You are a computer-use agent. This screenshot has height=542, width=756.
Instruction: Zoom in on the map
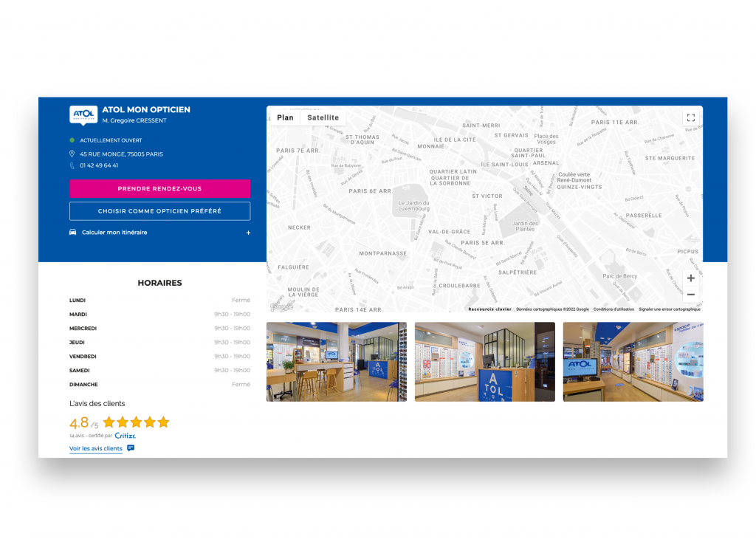pyautogui.click(x=690, y=278)
